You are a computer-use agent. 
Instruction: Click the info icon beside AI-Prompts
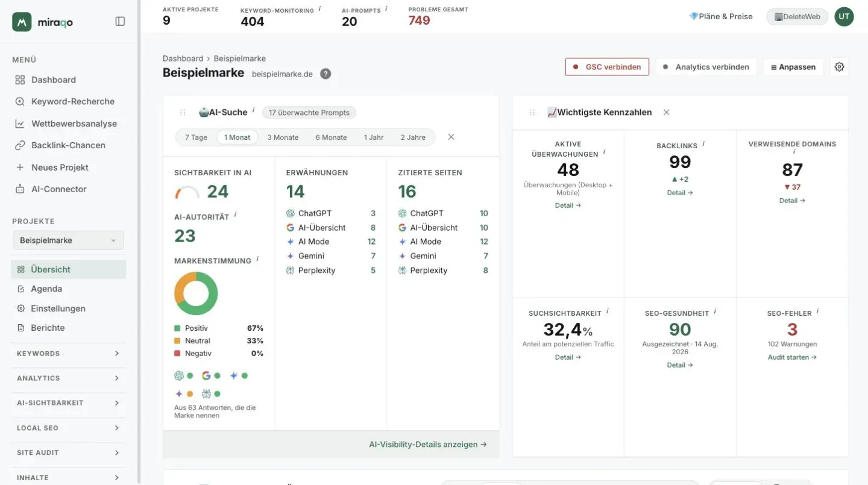[x=386, y=9]
